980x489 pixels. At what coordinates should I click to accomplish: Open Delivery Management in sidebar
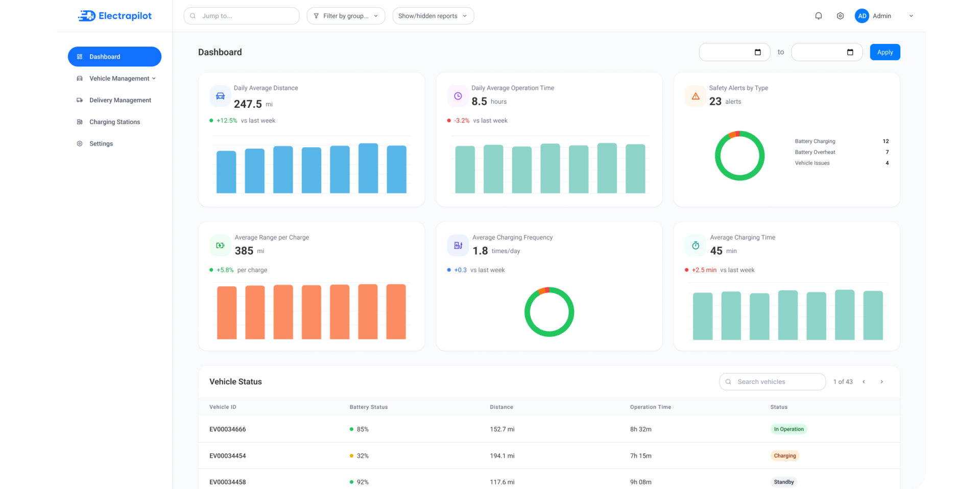click(115, 100)
